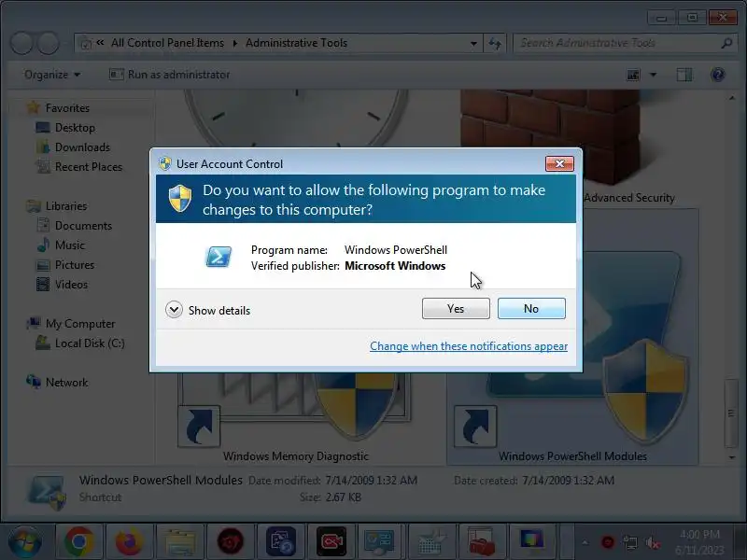Screen dimensions: 747x560
Task: Click Run as administrator toolbar button
Action: point(170,75)
